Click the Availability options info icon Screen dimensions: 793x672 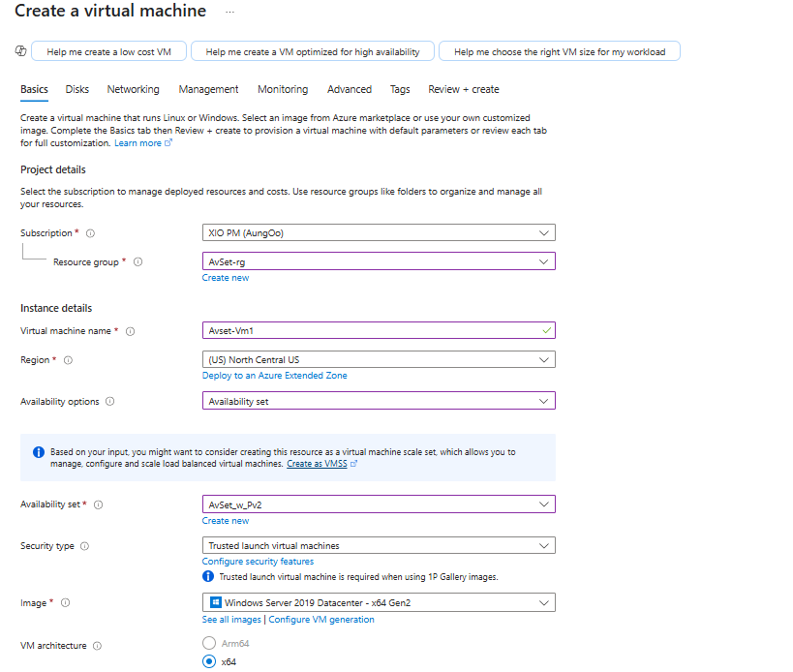pos(109,402)
